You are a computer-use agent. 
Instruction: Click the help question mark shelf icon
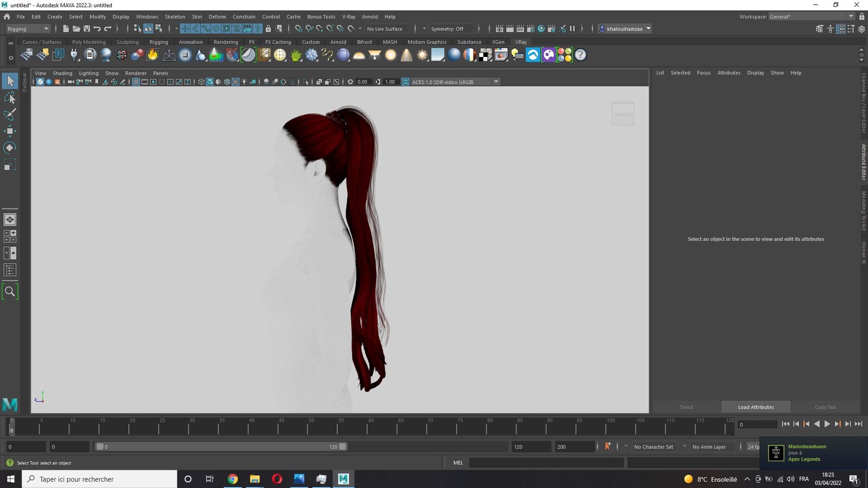coord(580,55)
